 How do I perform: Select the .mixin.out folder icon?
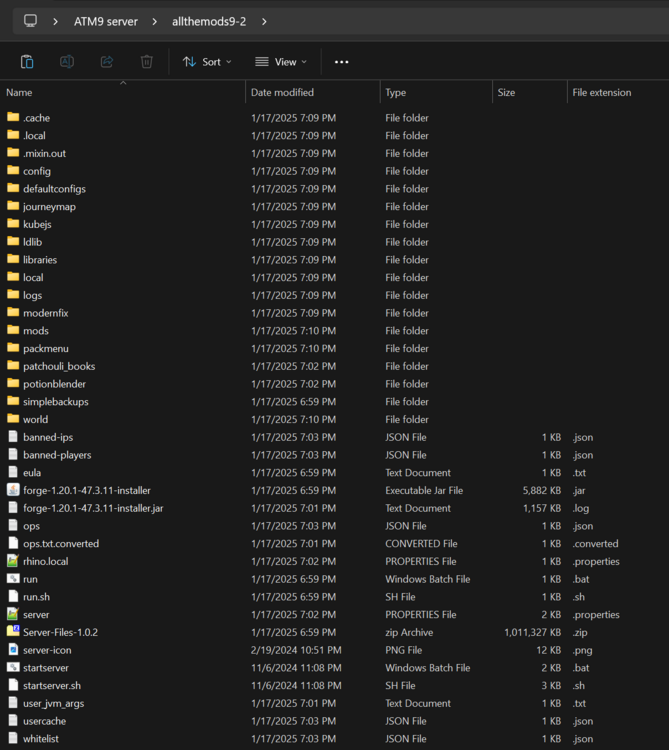13,153
